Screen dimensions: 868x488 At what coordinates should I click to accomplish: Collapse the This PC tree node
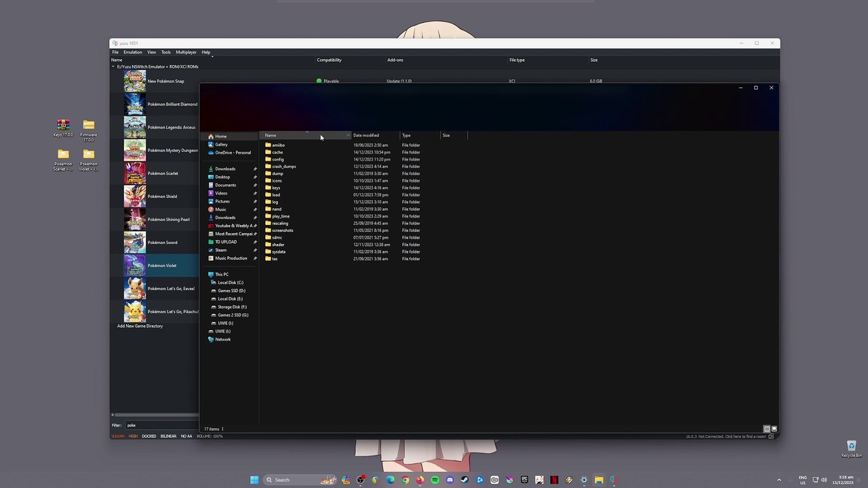click(205, 274)
